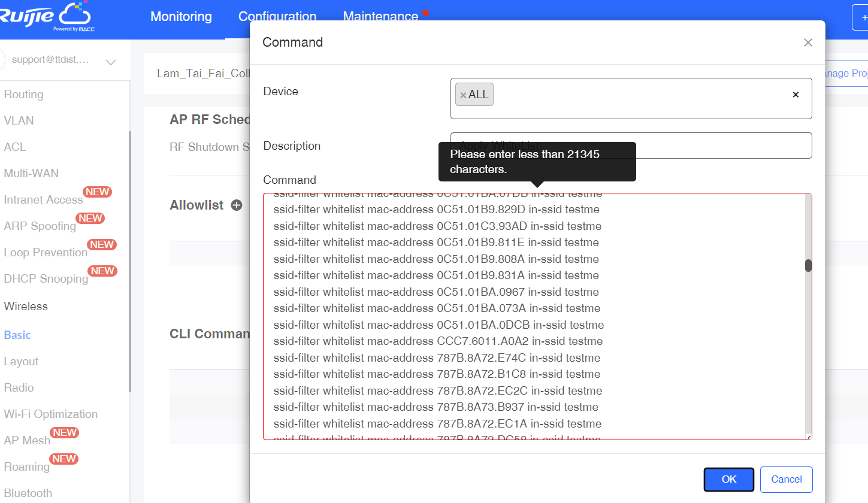The image size is (868, 503).
Task: Confirm the command with OK
Action: click(729, 479)
